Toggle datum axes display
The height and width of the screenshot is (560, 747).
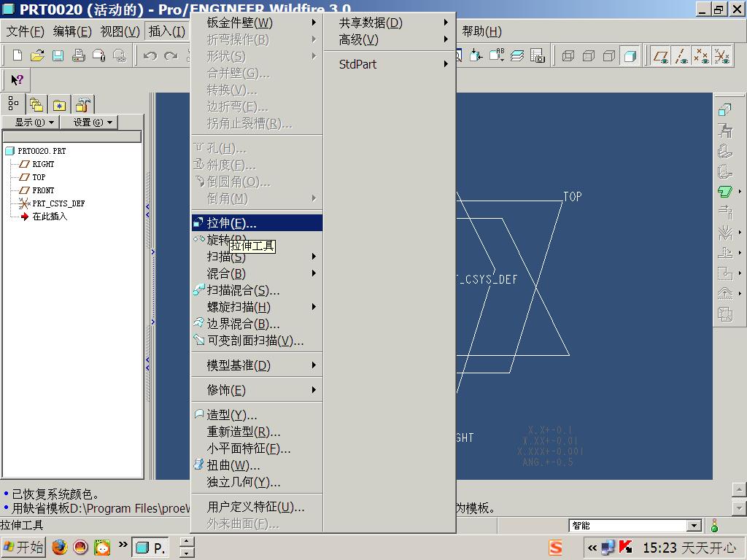[681, 55]
